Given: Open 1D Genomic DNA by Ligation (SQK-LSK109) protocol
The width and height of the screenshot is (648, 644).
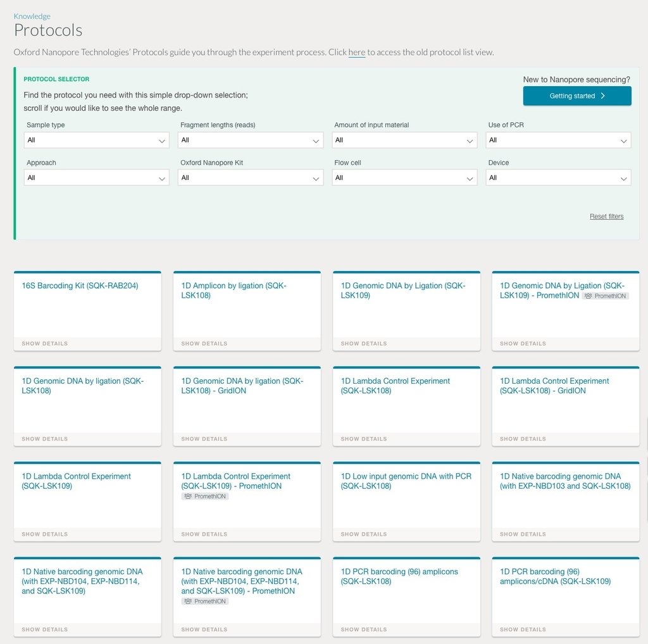Looking at the screenshot, I should [403, 291].
